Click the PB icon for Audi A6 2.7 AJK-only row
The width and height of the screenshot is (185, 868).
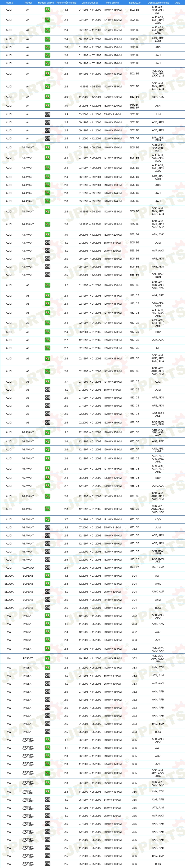coord(47,348)
